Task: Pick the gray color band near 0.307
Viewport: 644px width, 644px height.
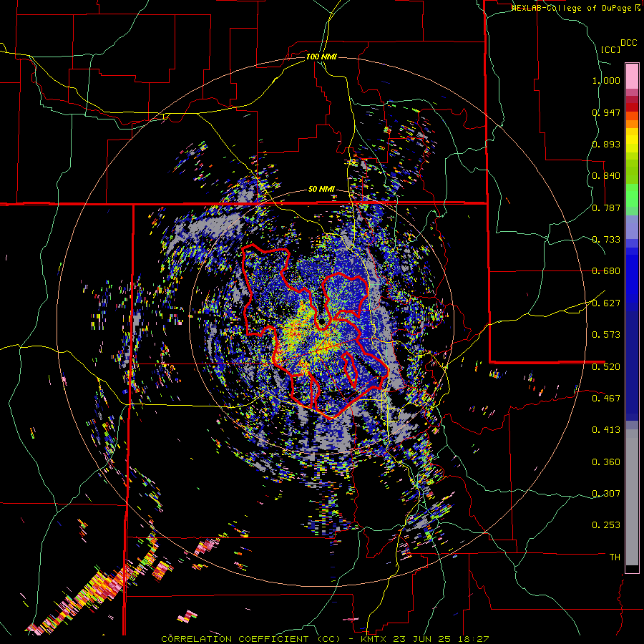Action: tap(632, 497)
